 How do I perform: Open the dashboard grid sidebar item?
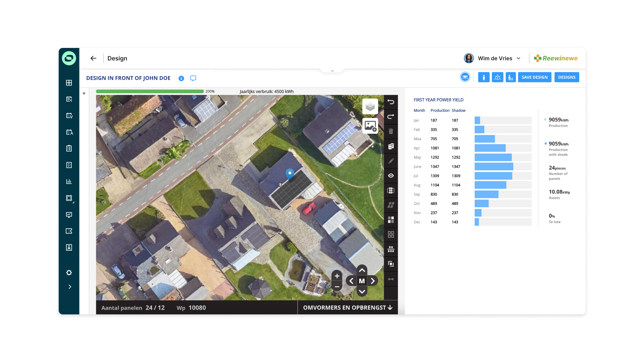pyautogui.click(x=69, y=83)
